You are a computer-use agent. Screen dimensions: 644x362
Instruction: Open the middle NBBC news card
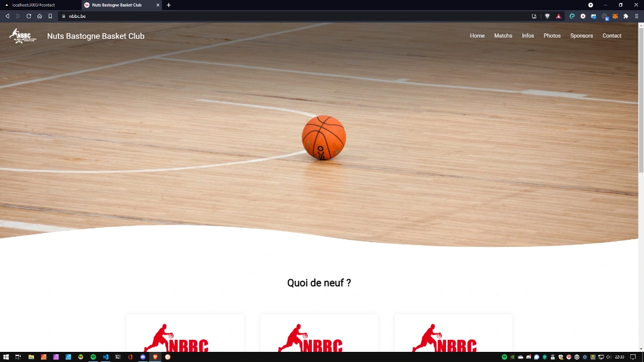(x=319, y=333)
